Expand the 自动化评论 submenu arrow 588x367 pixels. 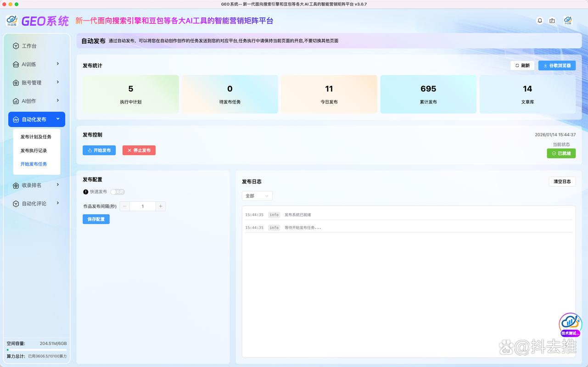tap(58, 203)
